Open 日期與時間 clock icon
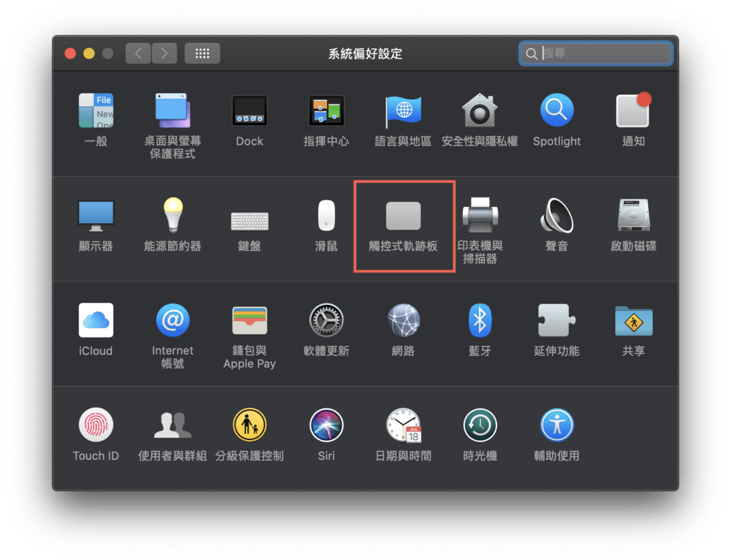731x560 pixels. coord(403,425)
